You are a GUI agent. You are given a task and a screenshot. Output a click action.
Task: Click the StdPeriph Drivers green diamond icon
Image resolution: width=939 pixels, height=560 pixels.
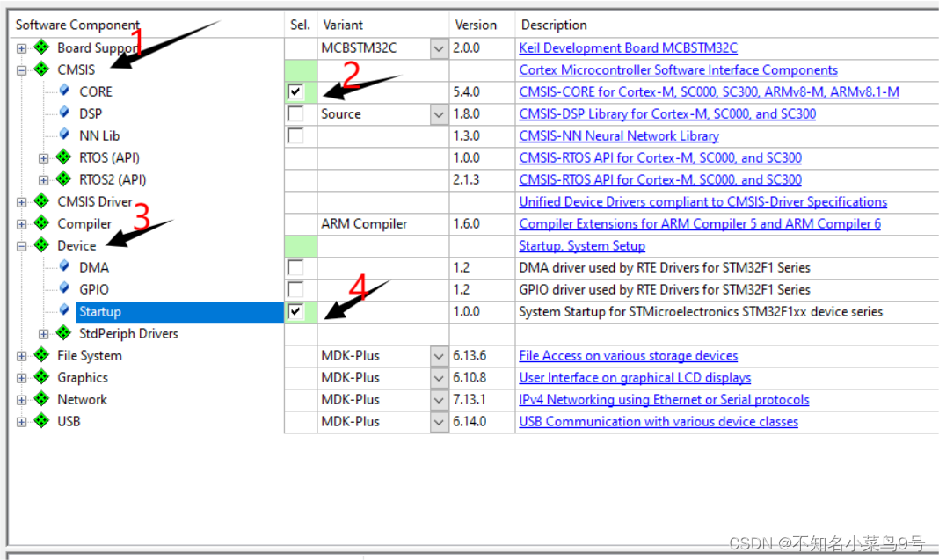(63, 332)
